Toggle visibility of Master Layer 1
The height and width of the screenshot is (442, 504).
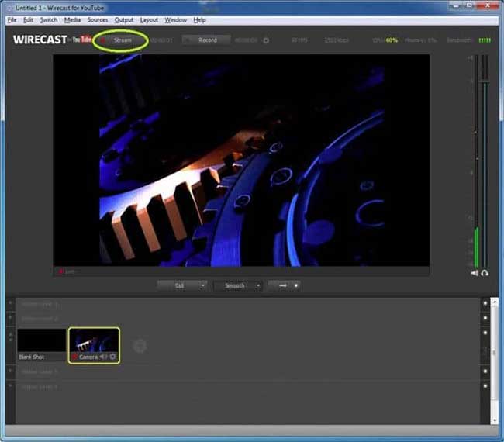(485, 304)
